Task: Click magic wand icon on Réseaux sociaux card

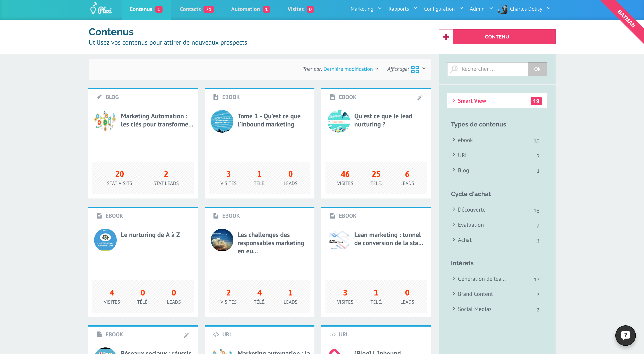Action: point(186,335)
